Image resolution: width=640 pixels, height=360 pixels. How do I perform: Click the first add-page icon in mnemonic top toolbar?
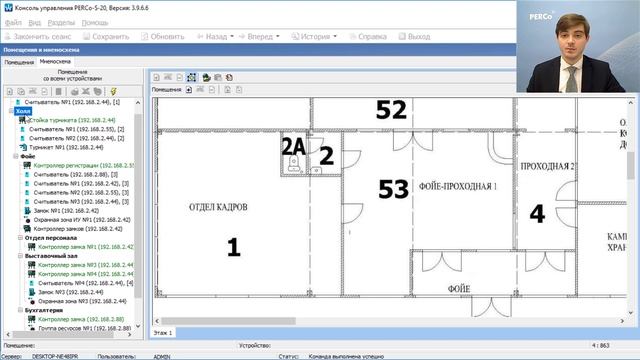(156, 77)
